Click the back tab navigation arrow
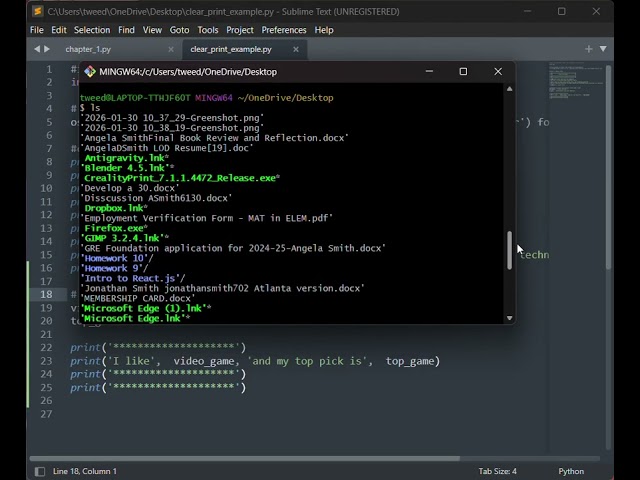This screenshot has width=640, height=480. click(x=37, y=49)
